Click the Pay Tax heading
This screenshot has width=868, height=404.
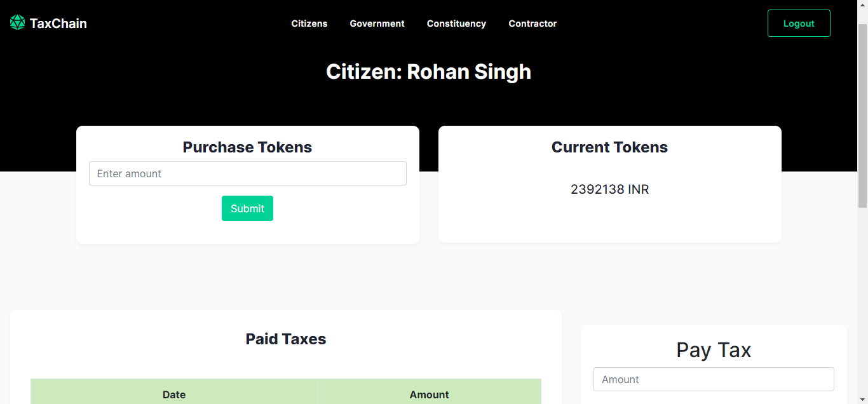714,350
